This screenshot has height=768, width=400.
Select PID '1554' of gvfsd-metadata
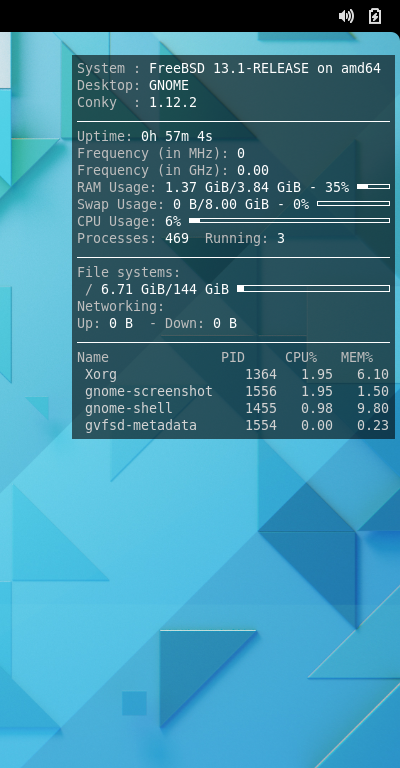[x=261, y=426]
